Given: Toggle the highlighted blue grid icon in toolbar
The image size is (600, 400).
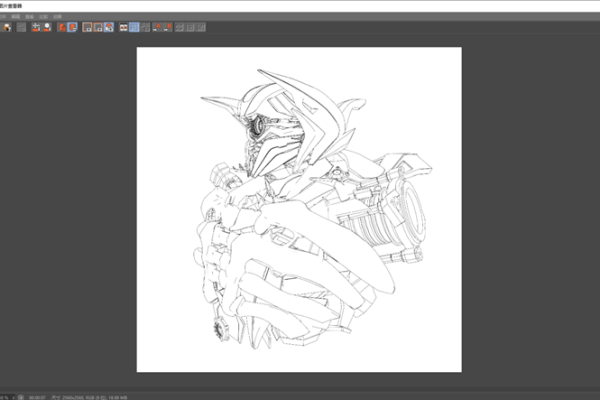Looking at the screenshot, I should 134,27.
